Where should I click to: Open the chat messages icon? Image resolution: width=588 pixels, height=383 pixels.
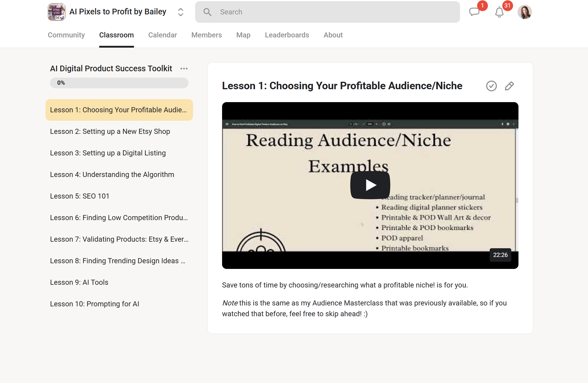coord(475,12)
